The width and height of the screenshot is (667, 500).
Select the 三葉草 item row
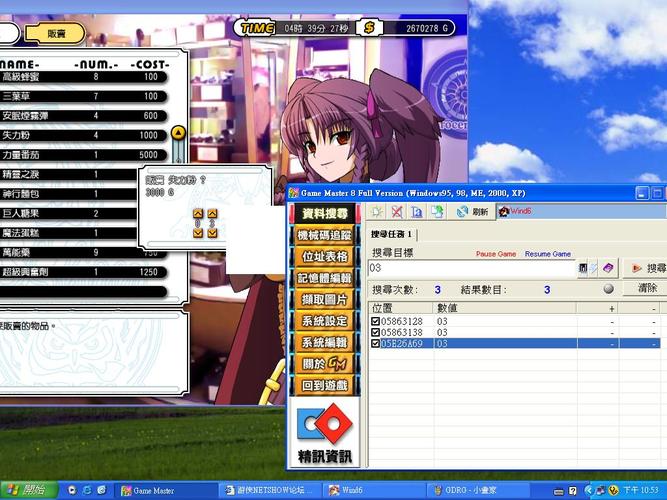tap(83, 96)
